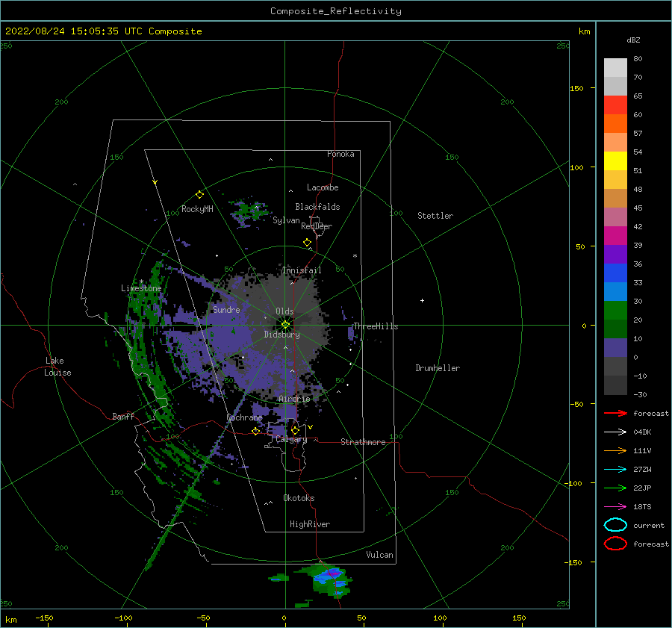
Task: Click the Limestone label
Action: tap(141, 288)
